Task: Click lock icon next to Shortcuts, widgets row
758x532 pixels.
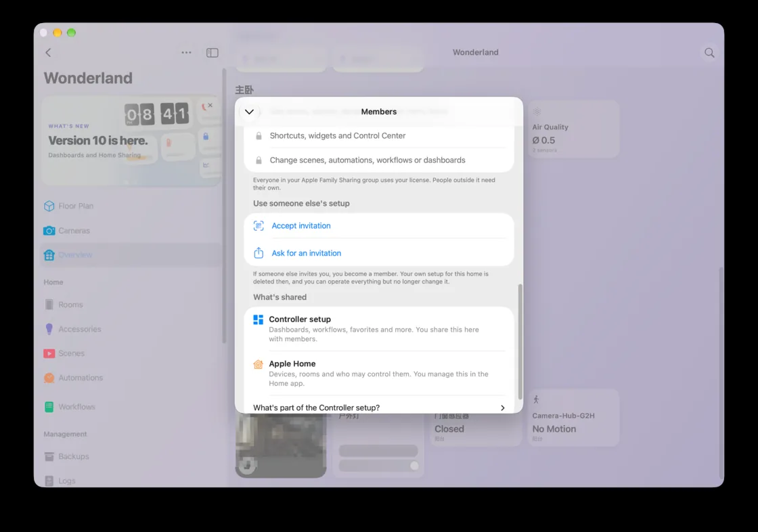Action: point(259,136)
